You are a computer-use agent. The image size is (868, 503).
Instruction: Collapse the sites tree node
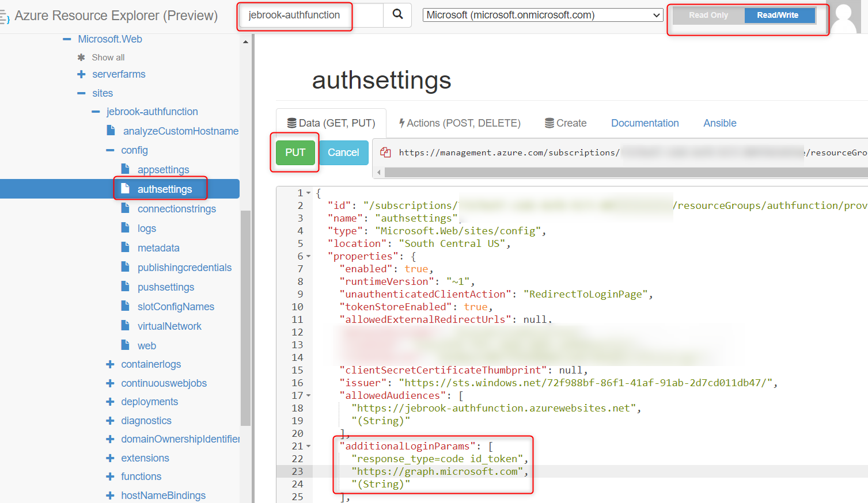pyautogui.click(x=82, y=93)
